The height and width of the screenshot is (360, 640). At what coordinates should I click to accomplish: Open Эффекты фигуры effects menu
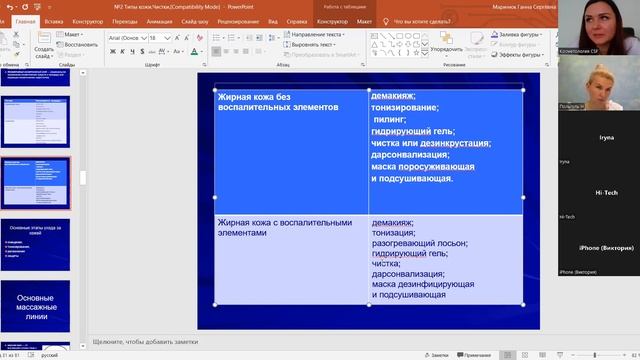click(x=518, y=54)
